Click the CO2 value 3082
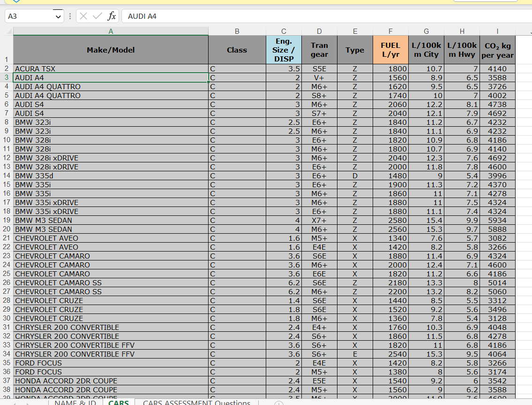 click(497, 238)
